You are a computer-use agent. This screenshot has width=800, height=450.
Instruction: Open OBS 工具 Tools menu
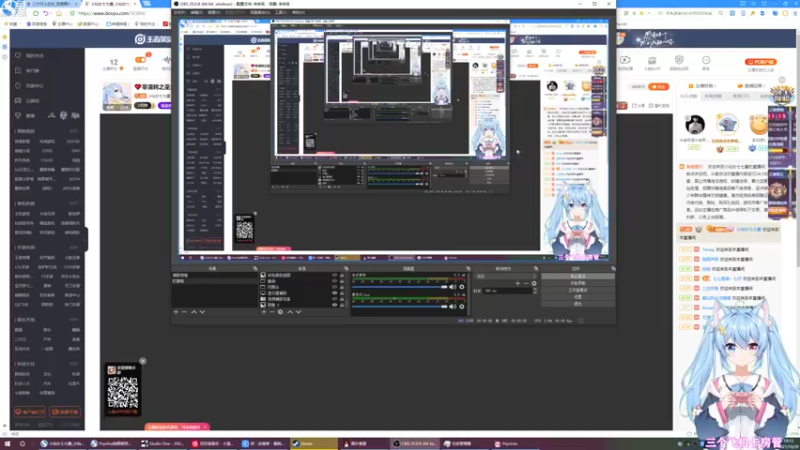(281, 12)
